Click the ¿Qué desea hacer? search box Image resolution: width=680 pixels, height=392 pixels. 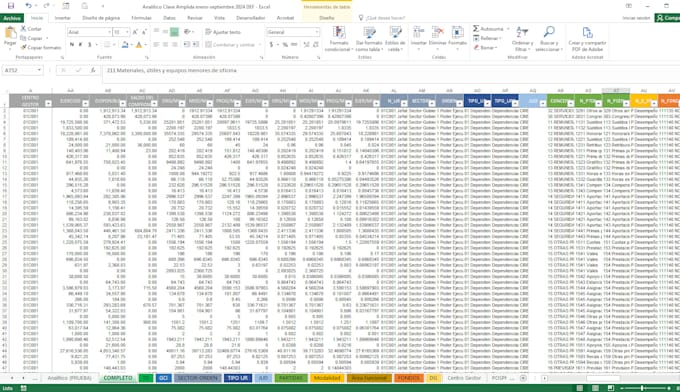pyautogui.click(x=382, y=18)
